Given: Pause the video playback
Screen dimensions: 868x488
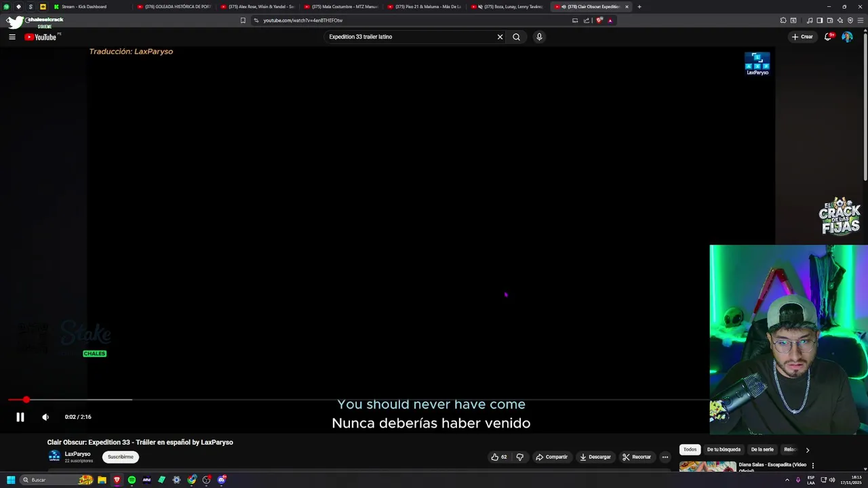Looking at the screenshot, I should [x=20, y=417].
